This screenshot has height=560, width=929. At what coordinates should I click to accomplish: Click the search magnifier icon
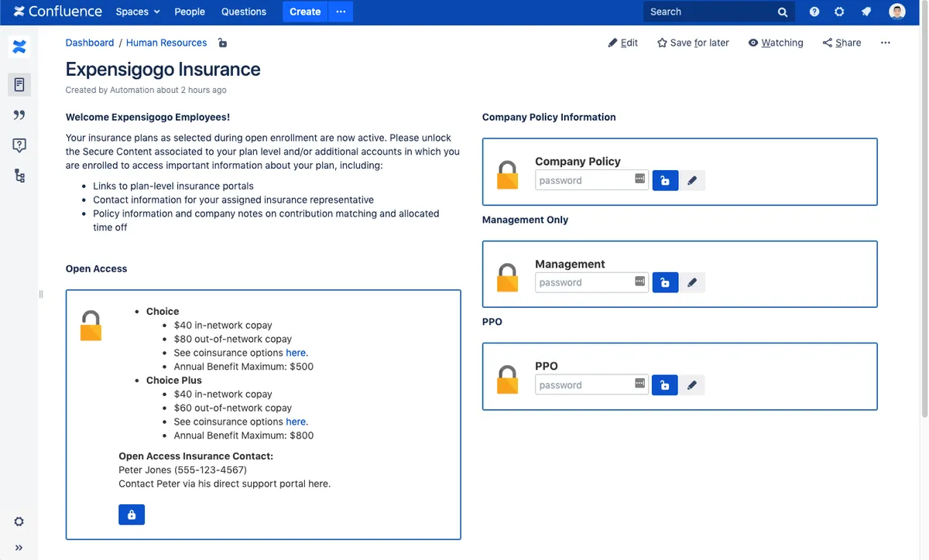pyautogui.click(x=783, y=12)
